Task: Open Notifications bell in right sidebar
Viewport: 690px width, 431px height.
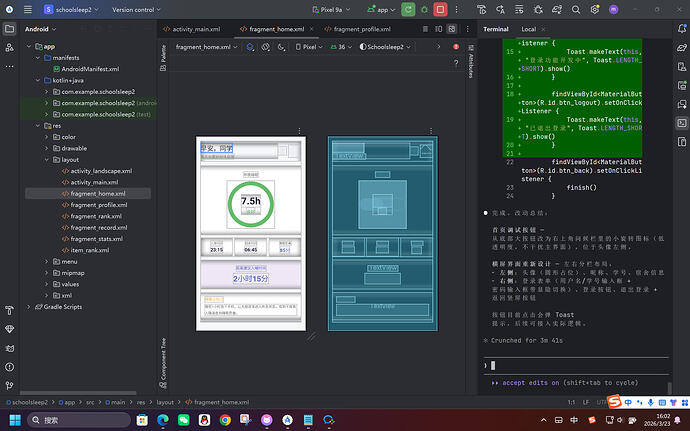Action: click(682, 29)
